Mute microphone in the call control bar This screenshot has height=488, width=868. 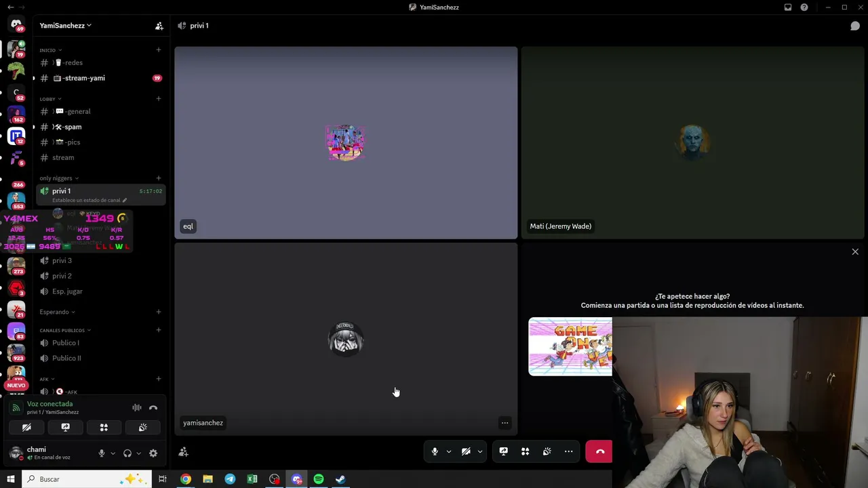[x=435, y=451]
